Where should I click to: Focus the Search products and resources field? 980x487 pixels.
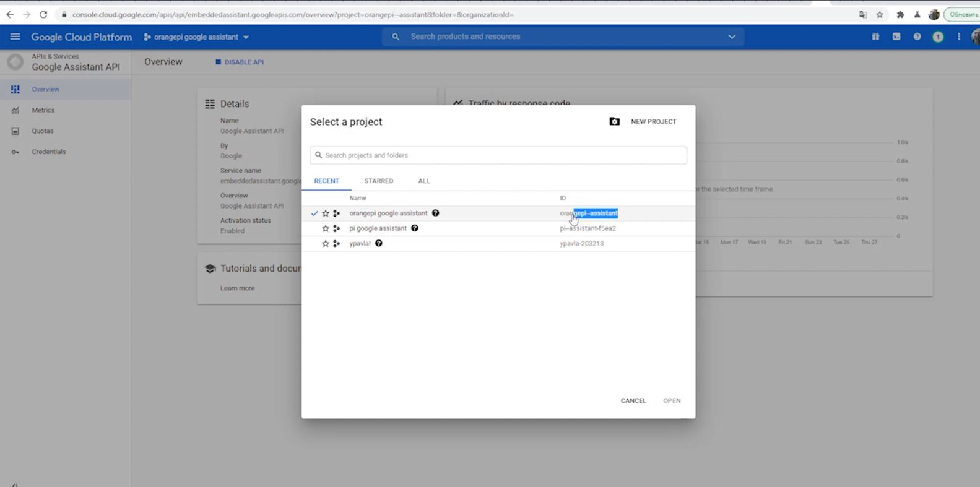pos(563,37)
